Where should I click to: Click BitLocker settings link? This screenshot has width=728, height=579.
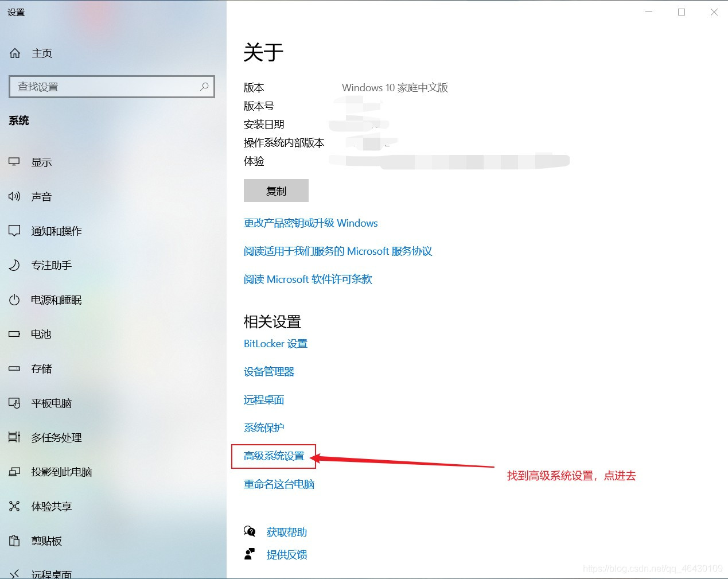point(276,344)
